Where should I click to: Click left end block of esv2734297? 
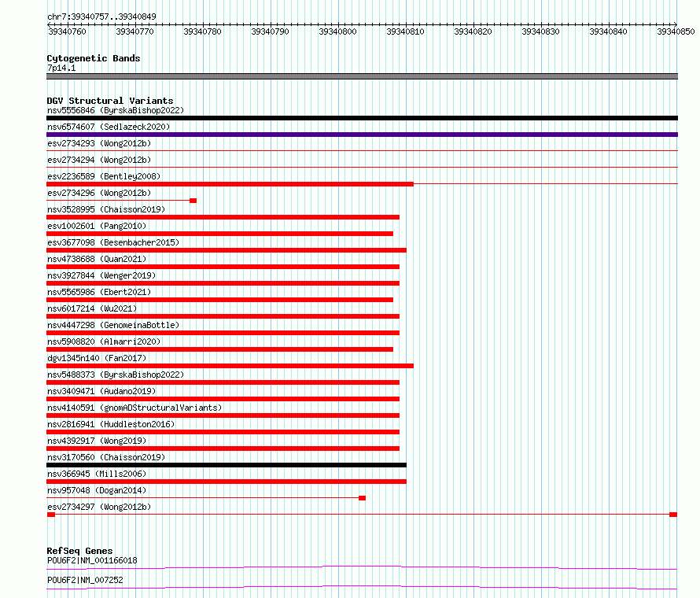[x=51, y=515]
